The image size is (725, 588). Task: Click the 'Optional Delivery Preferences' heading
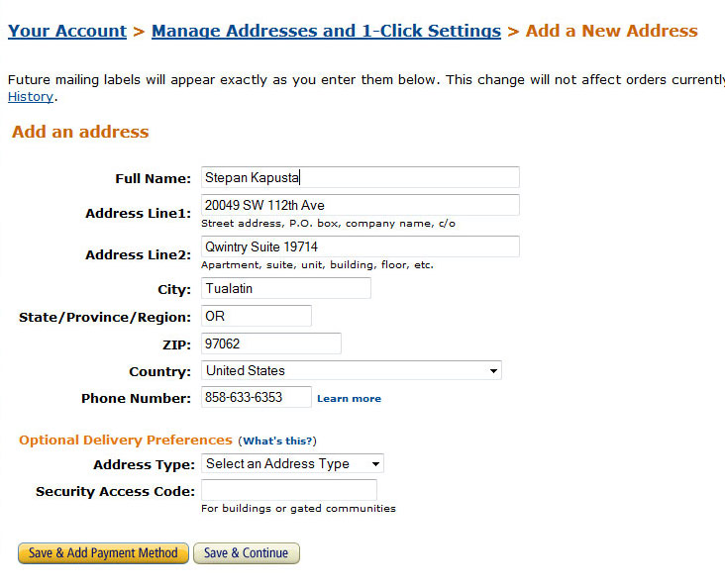tap(125, 440)
